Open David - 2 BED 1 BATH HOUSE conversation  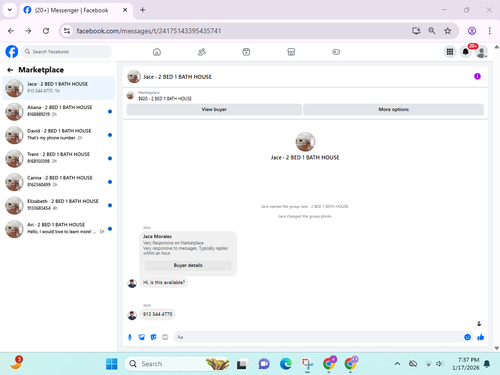[x=59, y=135]
